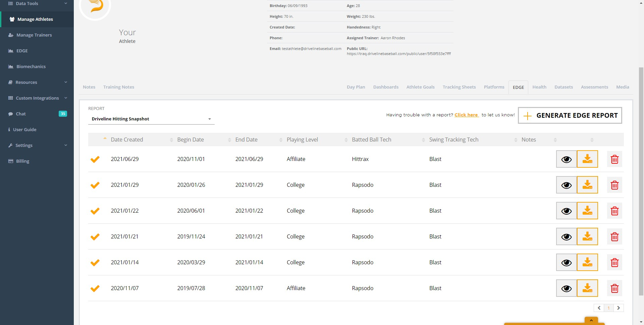Delete the report created 2021/01/14

pos(614,262)
